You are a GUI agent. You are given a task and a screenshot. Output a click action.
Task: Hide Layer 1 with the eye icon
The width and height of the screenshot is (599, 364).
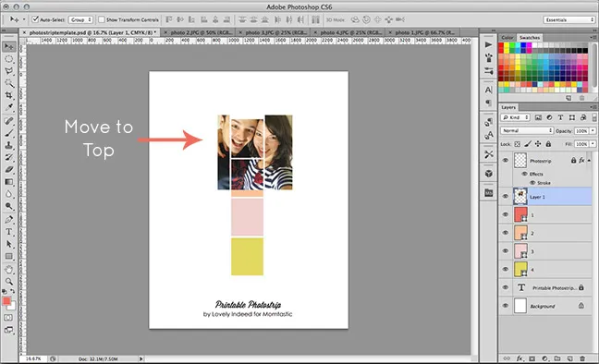click(x=505, y=197)
